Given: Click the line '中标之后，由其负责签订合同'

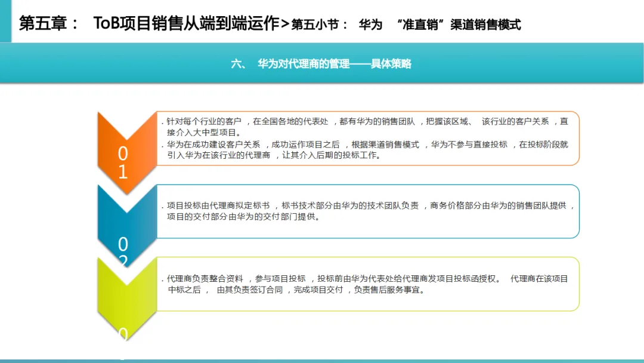Looking at the screenshot, I should 225,290.
